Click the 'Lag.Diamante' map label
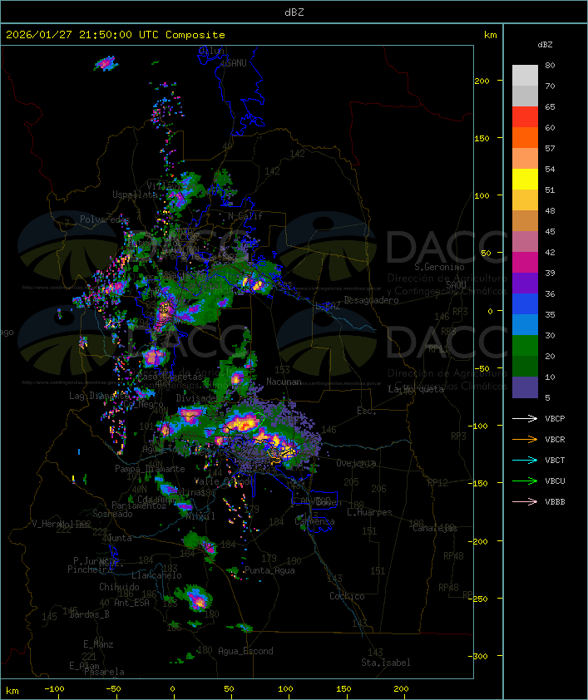The image size is (588, 700). click(99, 396)
